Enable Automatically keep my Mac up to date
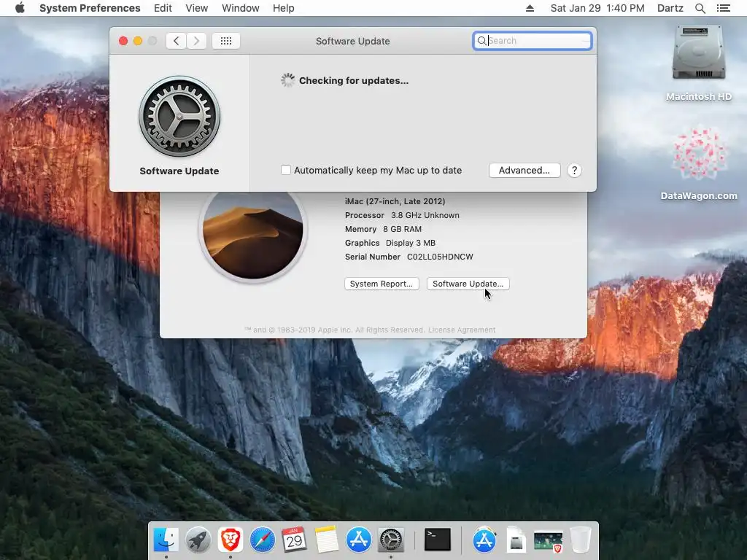Image resolution: width=747 pixels, height=560 pixels. tap(286, 170)
